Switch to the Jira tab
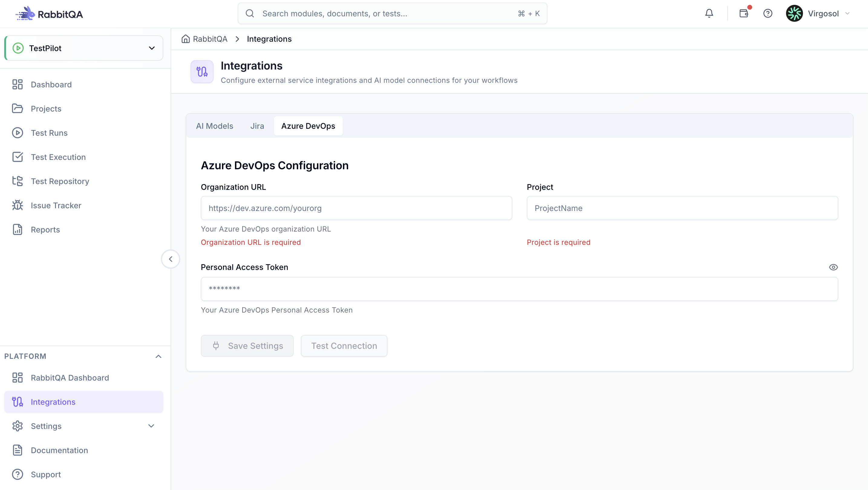The image size is (868, 490). (x=257, y=126)
